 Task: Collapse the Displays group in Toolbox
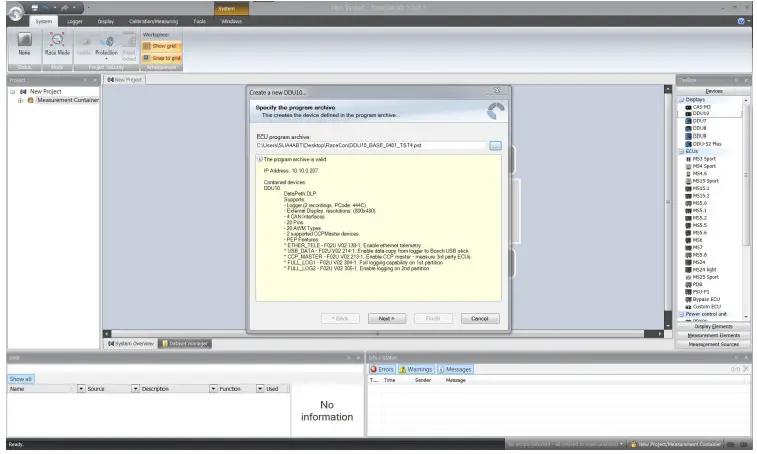pos(681,99)
